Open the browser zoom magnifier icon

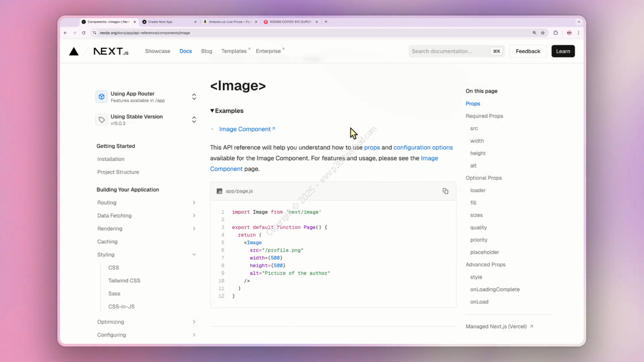pos(534,33)
